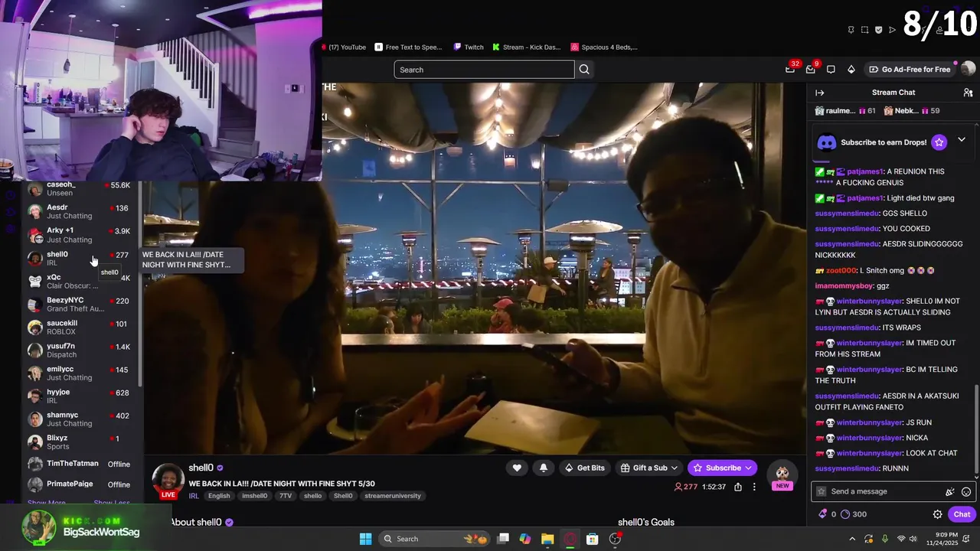
Task: Click the imshell0 stream tag
Action: pyautogui.click(x=254, y=496)
